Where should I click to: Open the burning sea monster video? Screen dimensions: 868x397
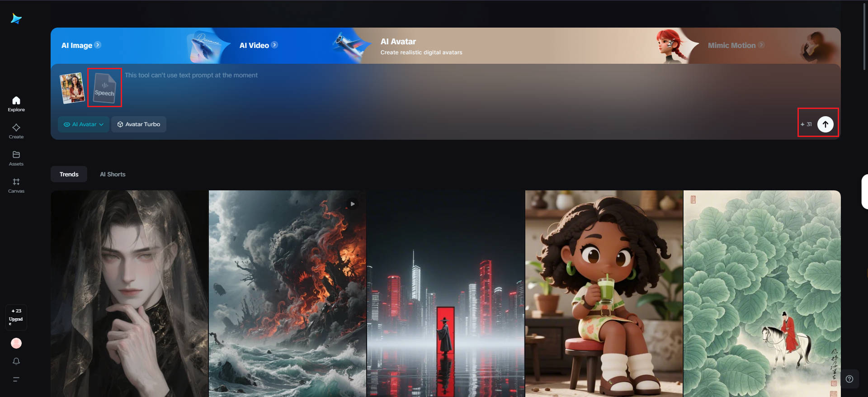click(x=288, y=294)
